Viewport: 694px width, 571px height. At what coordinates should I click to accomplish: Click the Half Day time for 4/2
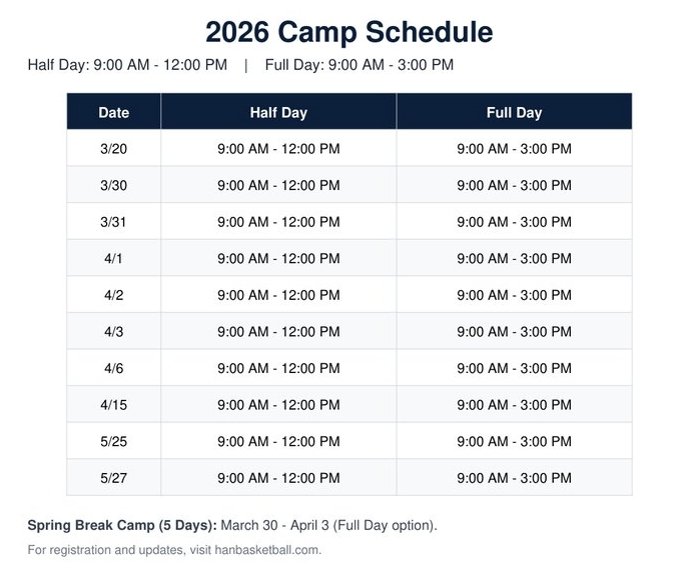pyautogui.click(x=278, y=295)
